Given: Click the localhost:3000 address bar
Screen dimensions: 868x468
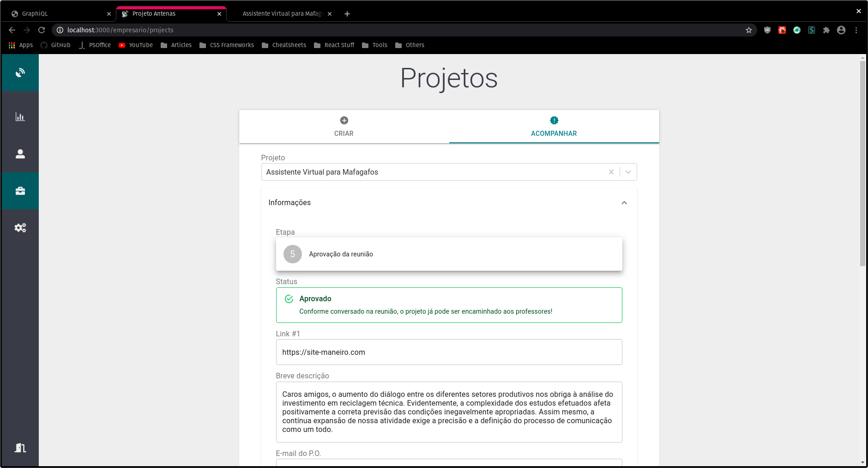Looking at the screenshot, I should click(x=404, y=30).
